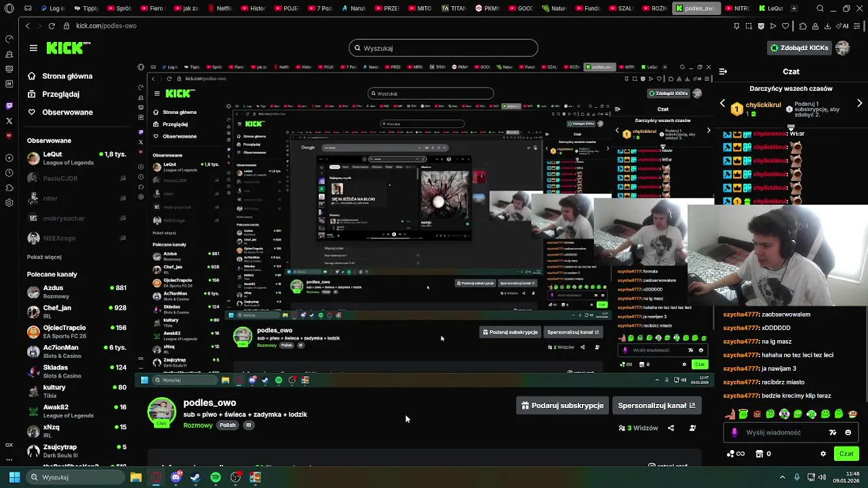Screen dimensions: 868x488
Task: Click the KICK logo
Action: click(x=68, y=48)
